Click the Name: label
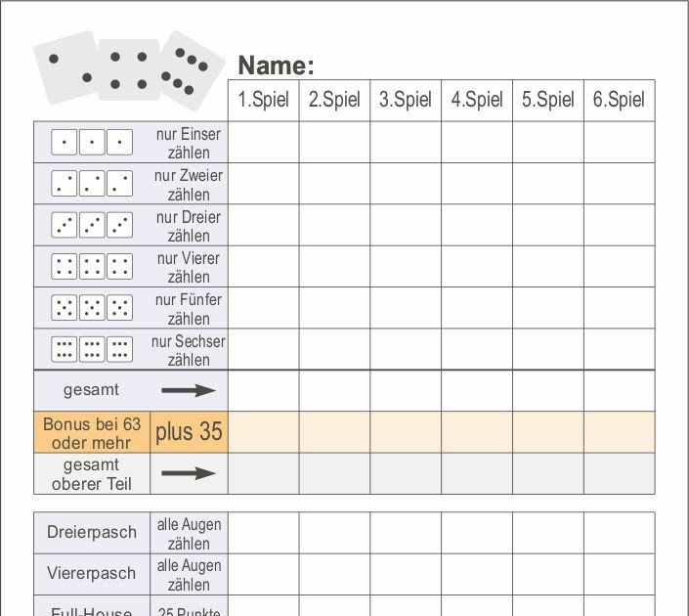 coord(276,66)
